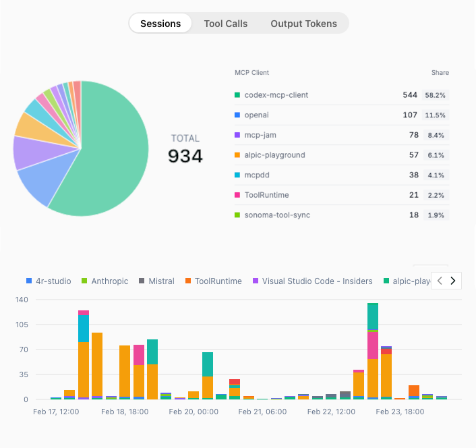Click previous arrow in bar chart legend

pyautogui.click(x=440, y=281)
